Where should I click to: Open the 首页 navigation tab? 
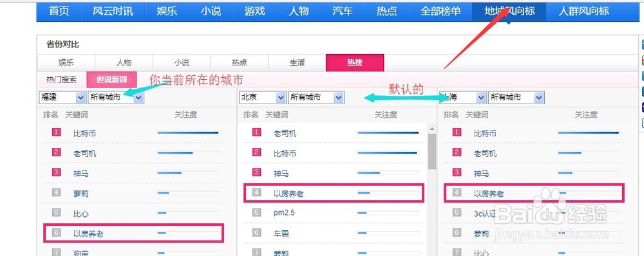point(59,12)
